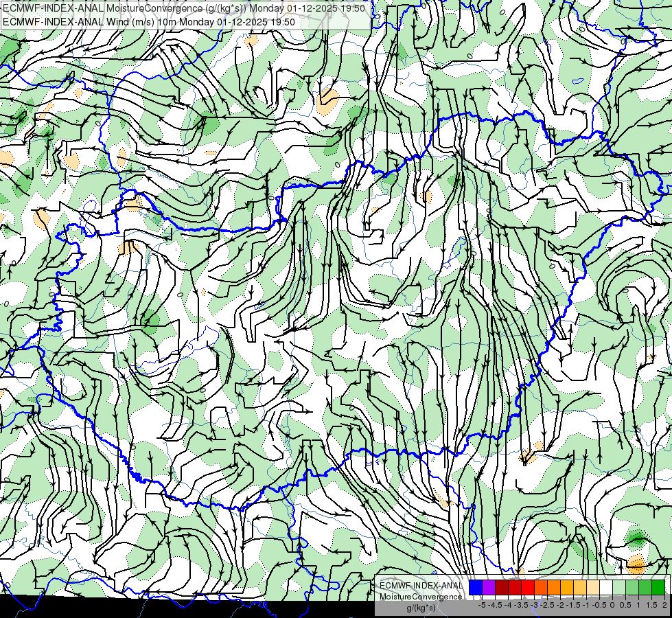Click the '-3' legend tick label
Viewport: 672px width, 618px height.
535,605
